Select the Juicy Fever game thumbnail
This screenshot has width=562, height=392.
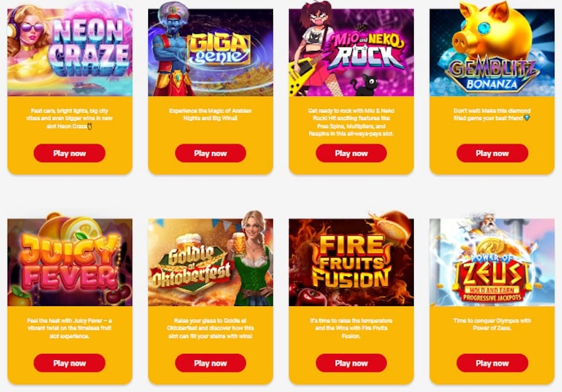[x=70, y=261]
